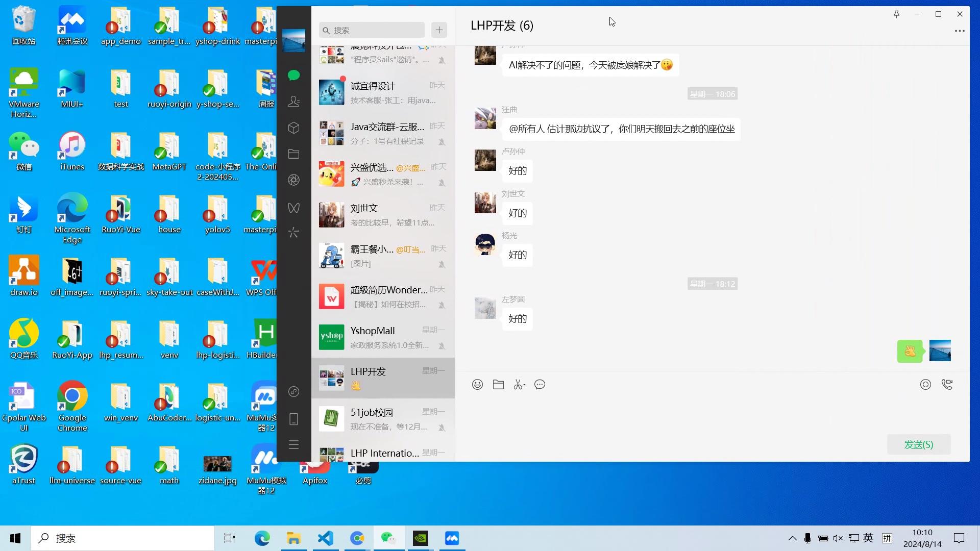Expand hidden system tray icons
980x551 pixels.
[792, 538]
